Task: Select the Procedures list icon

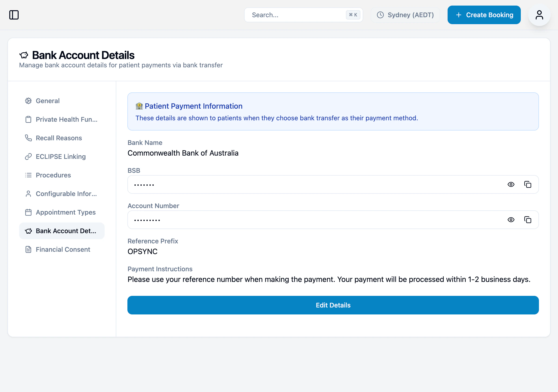Action: (28, 175)
